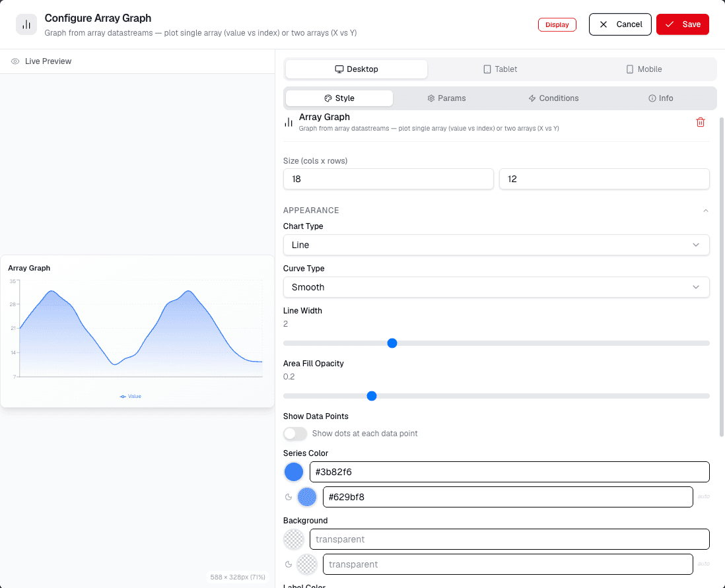Switch to the Tablet tab
The width and height of the screenshot is (725, 588).
(500, 69)
